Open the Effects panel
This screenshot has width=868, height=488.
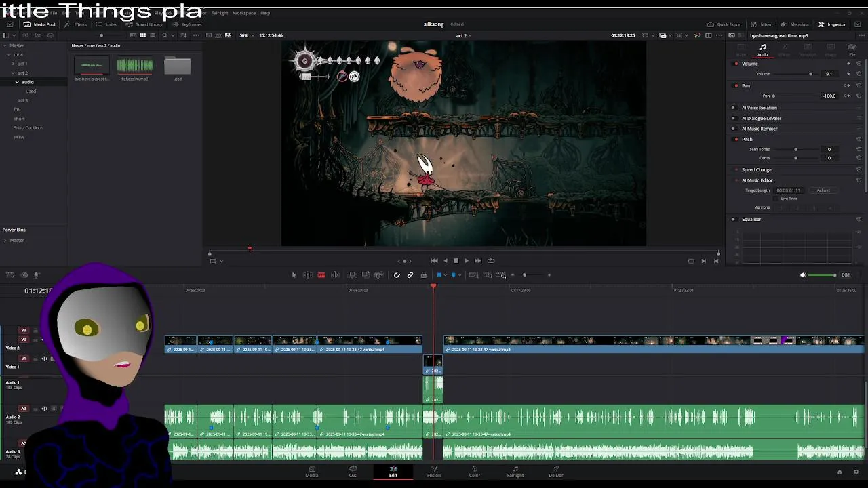76,24
